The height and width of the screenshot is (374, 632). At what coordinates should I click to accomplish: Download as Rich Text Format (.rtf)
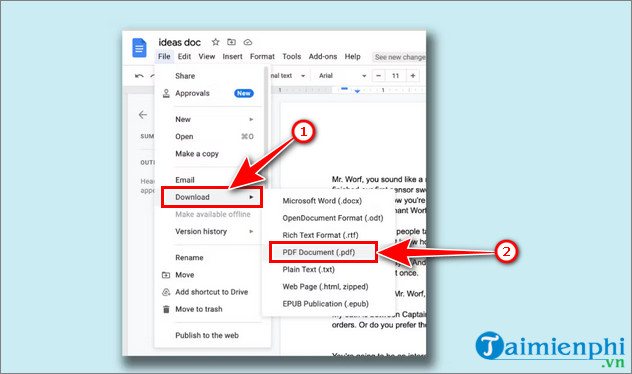point(320,235)
